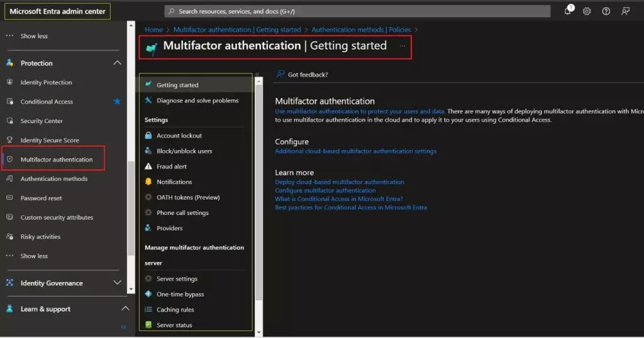Open the settings gear in header
The width and height of the screenshot is (644, 338).
point(587,11)
